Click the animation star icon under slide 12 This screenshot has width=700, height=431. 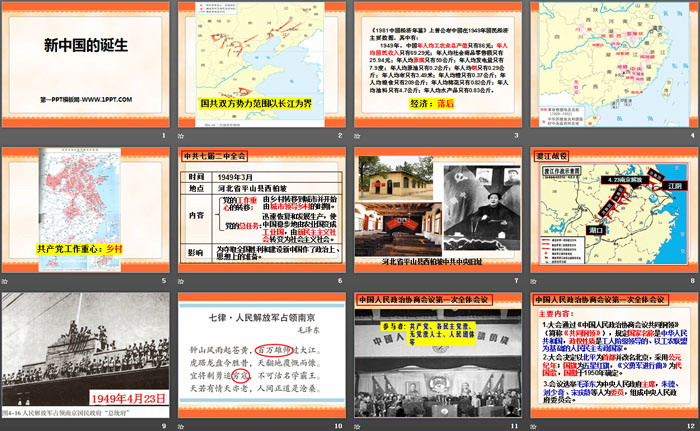pyautogui.click(x=533, y=427)
